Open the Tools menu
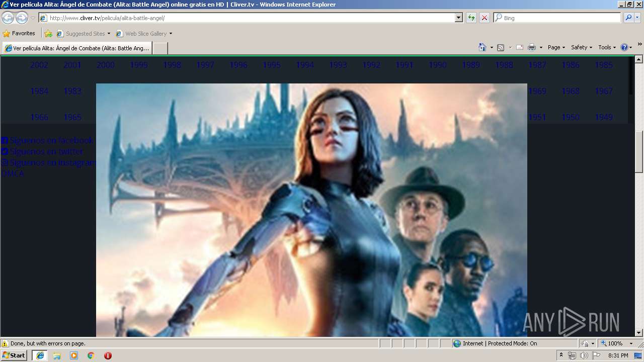Screen dimensions: 644x362 607,47
